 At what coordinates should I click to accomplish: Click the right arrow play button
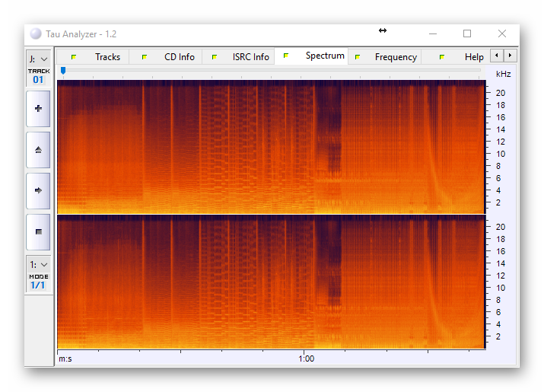coord(38,190)
